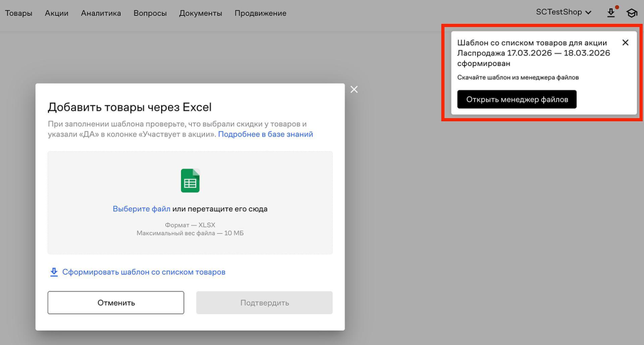Navigate to Продвижение
Viewport: 644px width, 345px height.
click(260, 13)
